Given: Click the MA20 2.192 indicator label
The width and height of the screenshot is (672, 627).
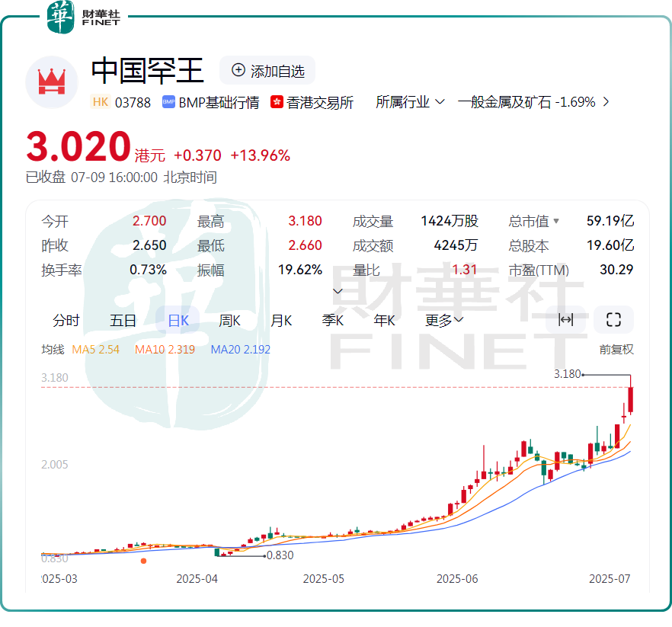Looking at the screenshot, I should (241, 350).
